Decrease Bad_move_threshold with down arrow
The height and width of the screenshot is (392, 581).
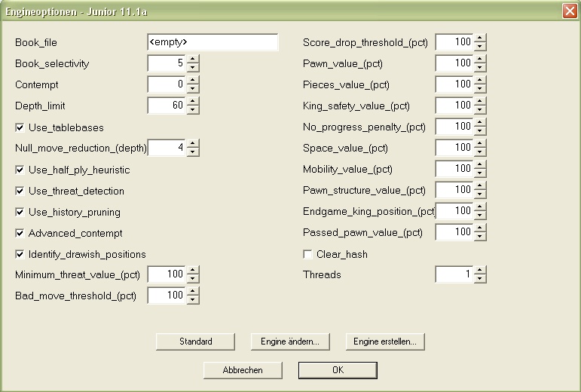point(193,300)
